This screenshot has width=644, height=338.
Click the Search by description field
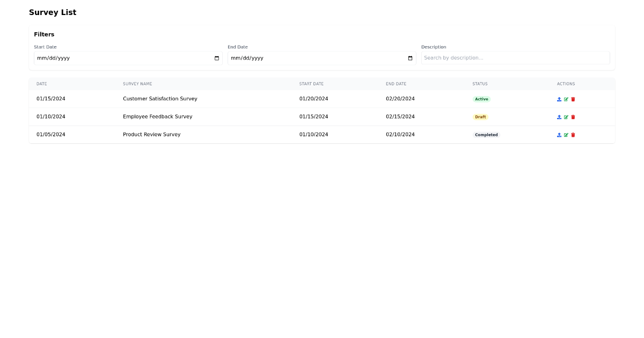515,58
